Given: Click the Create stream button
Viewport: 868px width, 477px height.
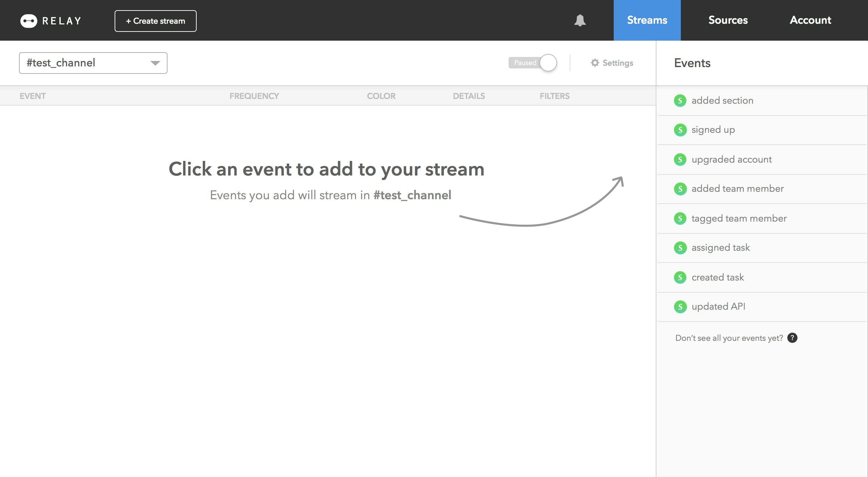Looking at the screenshot, I should coord(155,21).
